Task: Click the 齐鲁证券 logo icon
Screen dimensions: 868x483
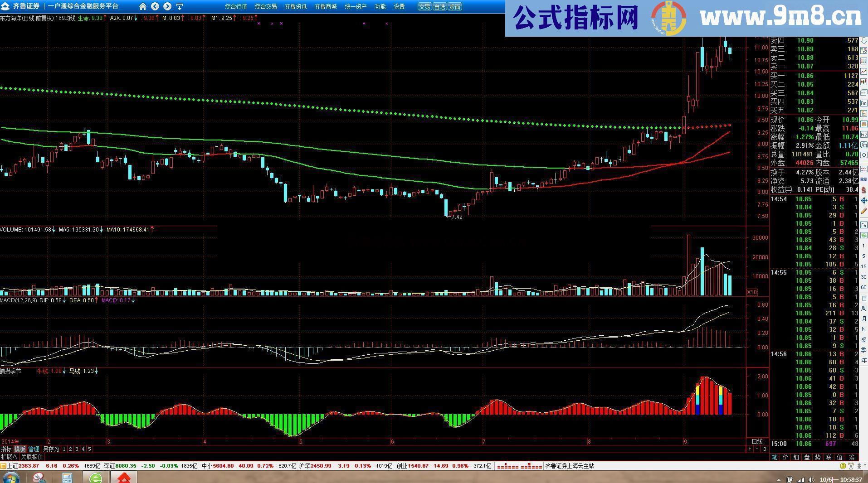Action: pos(5,6)
